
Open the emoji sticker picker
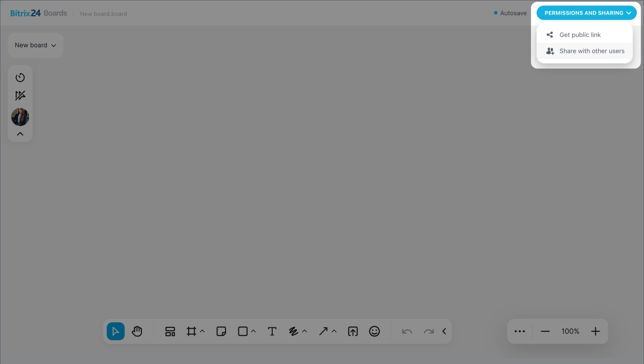point(374,331)
